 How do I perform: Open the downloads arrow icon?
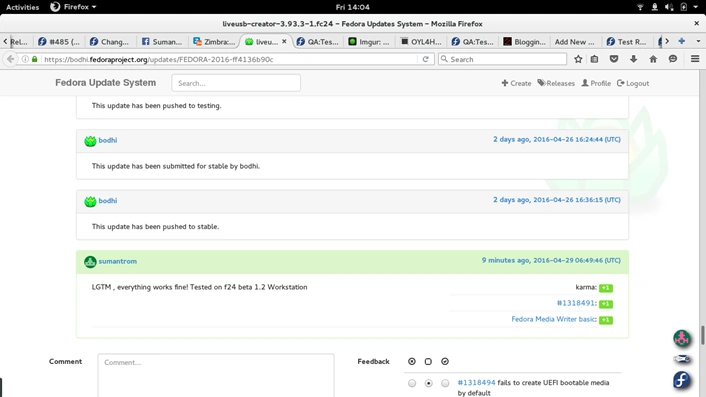coord(634,59)
